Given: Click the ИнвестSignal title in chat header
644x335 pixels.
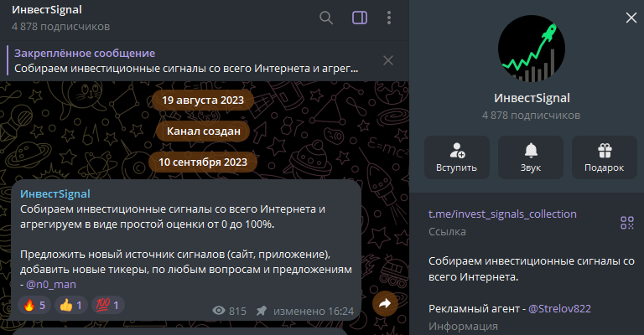Looking at the screenshot, I should tap(47, 10).
